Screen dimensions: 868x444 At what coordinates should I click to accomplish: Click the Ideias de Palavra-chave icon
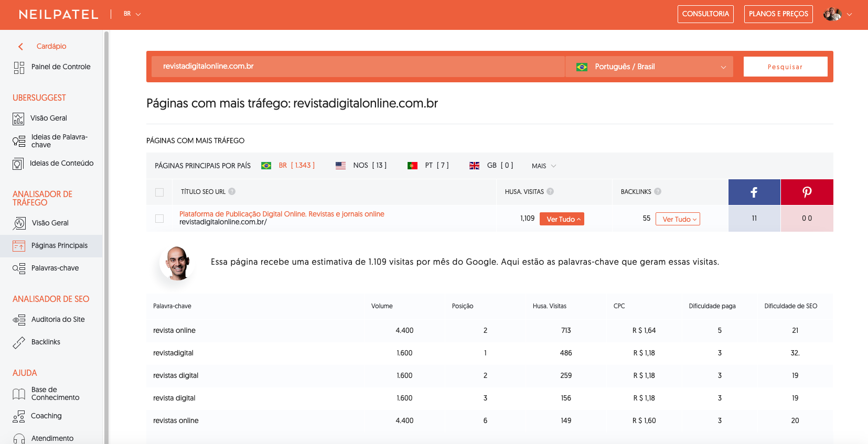pyautogui.click(x=19, y=141)
